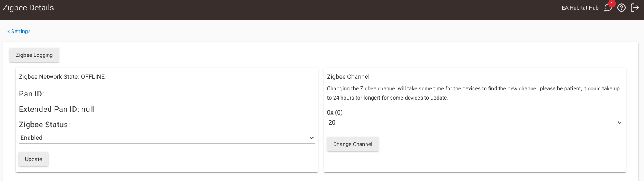Open the help question mark icon

tap(621, 8)
